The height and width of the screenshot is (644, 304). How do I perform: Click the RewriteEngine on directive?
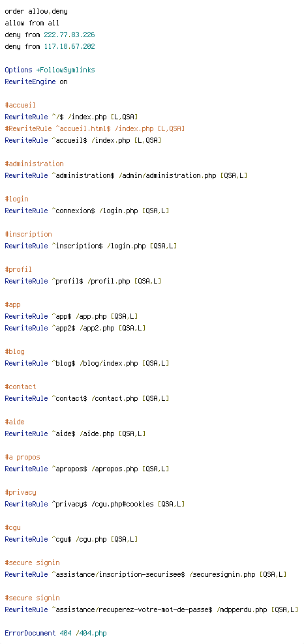[x=36, y=81]
